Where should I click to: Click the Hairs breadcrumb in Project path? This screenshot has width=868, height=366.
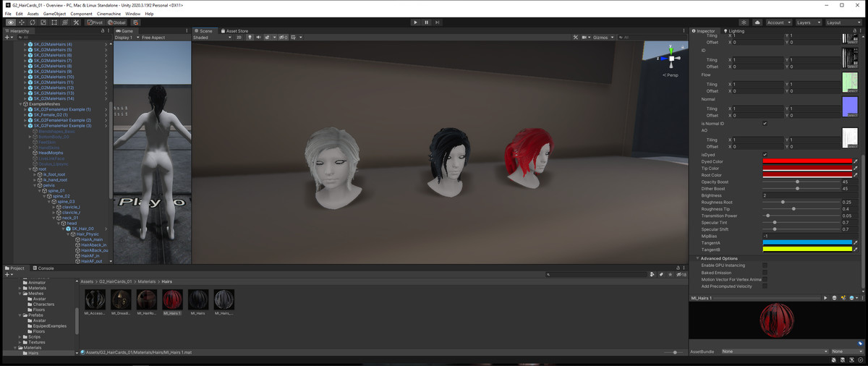pyautogui.click(x=166, y=281)
